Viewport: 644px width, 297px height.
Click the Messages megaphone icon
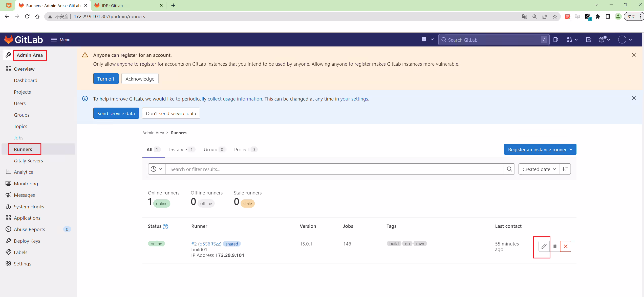[x=8, y=195]
